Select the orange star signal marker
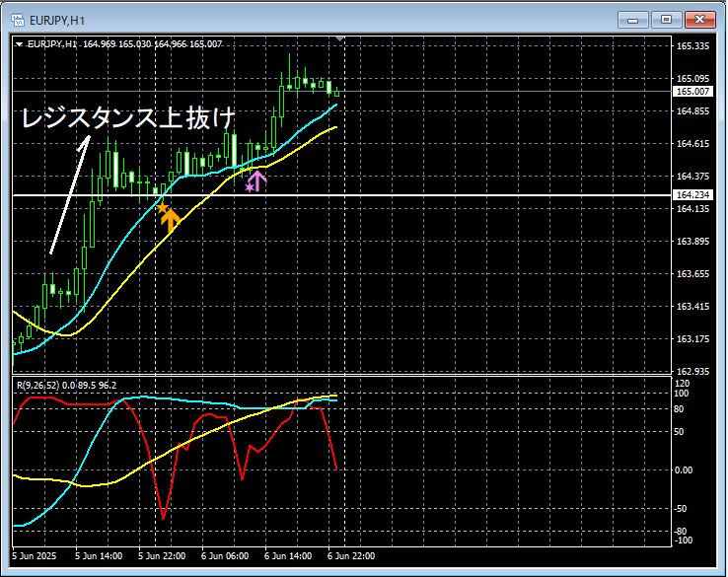 [x=162, y=207]
